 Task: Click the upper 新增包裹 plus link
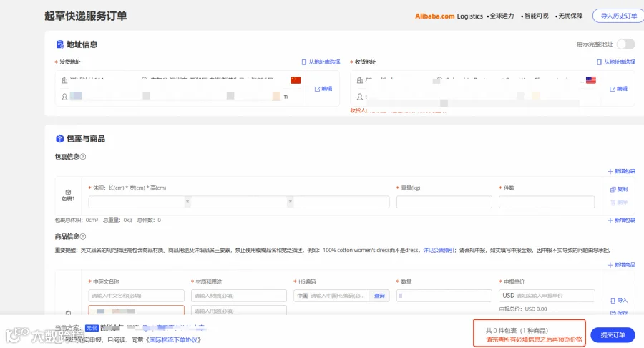[x=621, y=171]
